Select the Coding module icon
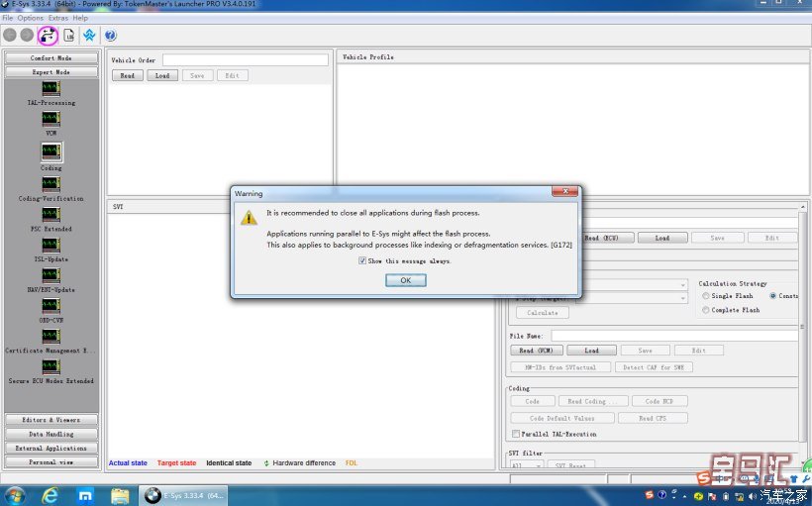 click(51, 152)
